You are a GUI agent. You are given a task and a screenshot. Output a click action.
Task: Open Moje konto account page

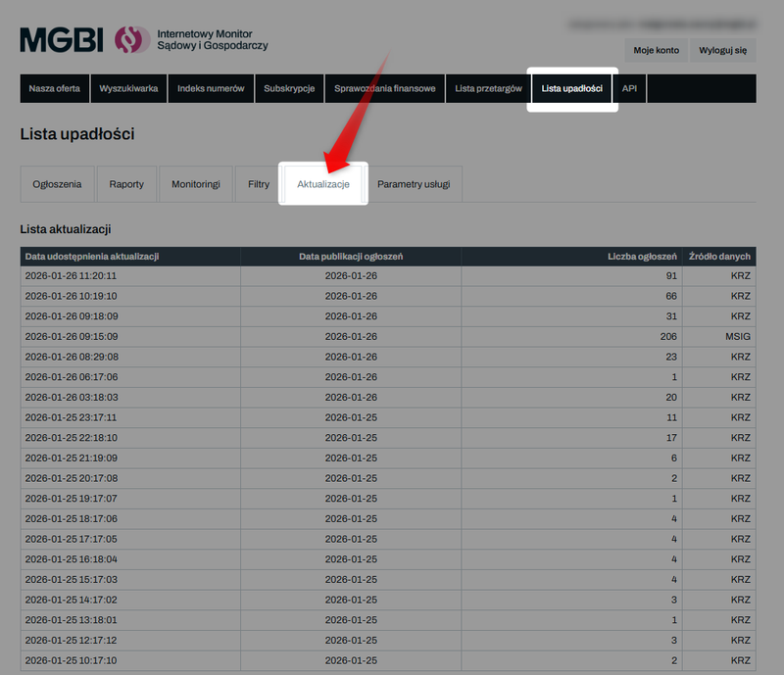[656, 50]
